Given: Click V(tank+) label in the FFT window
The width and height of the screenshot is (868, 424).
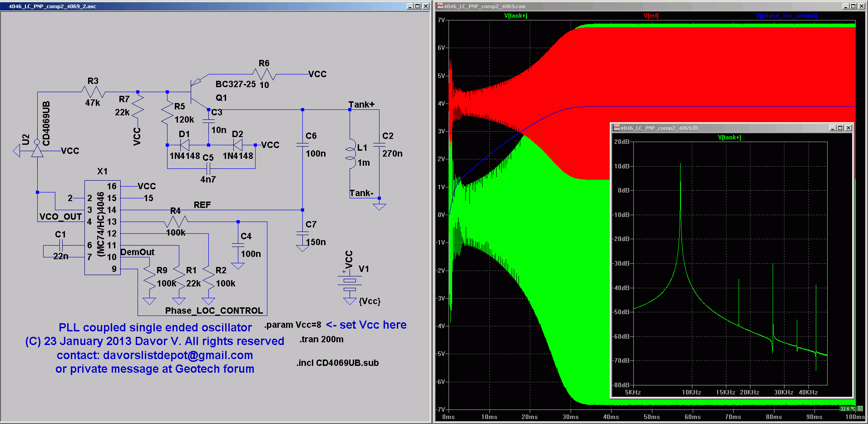Looking at the screenshot, I should pos(730,138).
